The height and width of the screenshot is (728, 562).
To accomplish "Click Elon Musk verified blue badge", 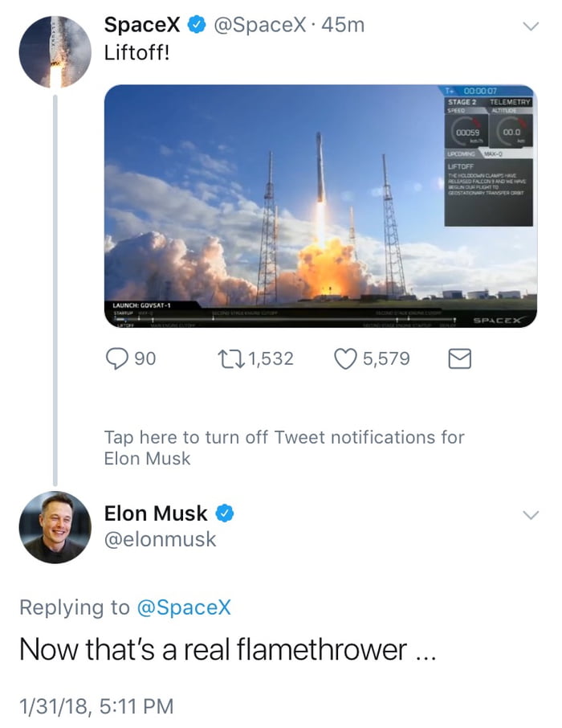I will point(225,513).
